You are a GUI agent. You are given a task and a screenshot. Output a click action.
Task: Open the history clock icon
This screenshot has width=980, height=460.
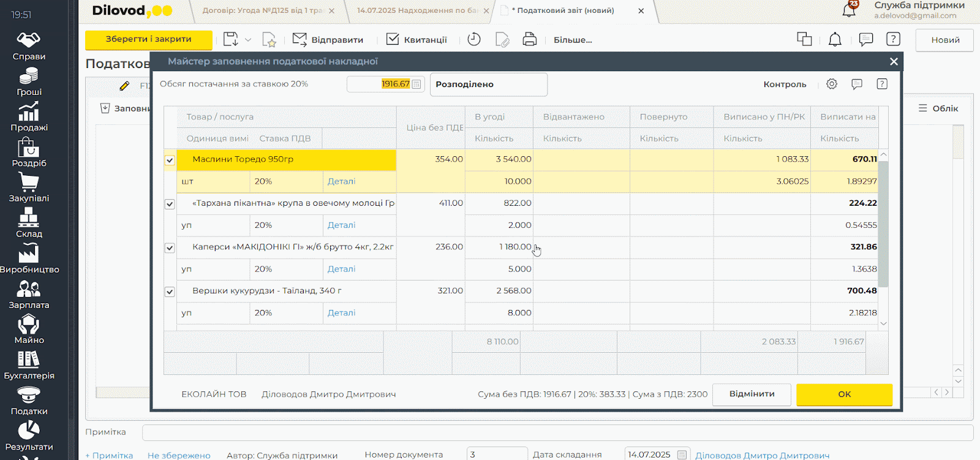tap(473, 40)
